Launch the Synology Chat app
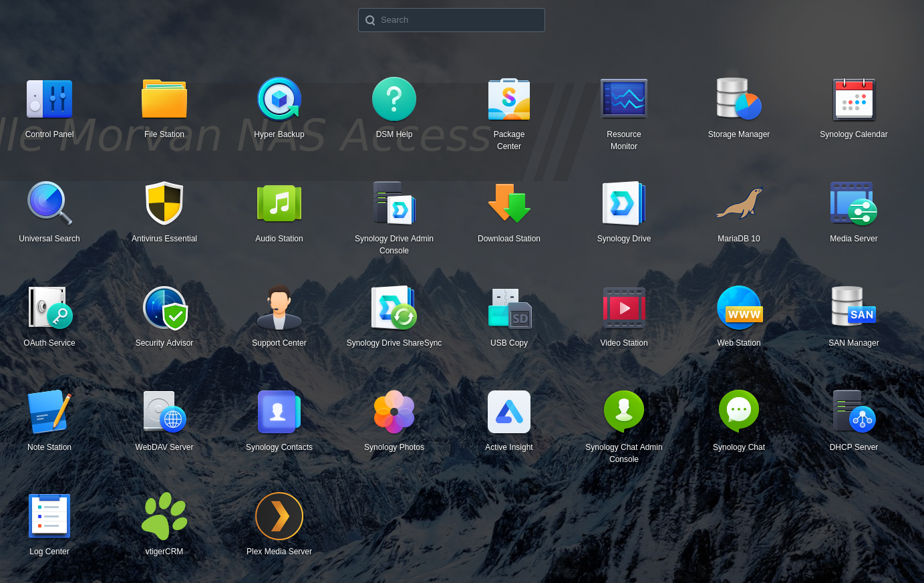Viewport: 924px width, 583px height. coord(739,412)
